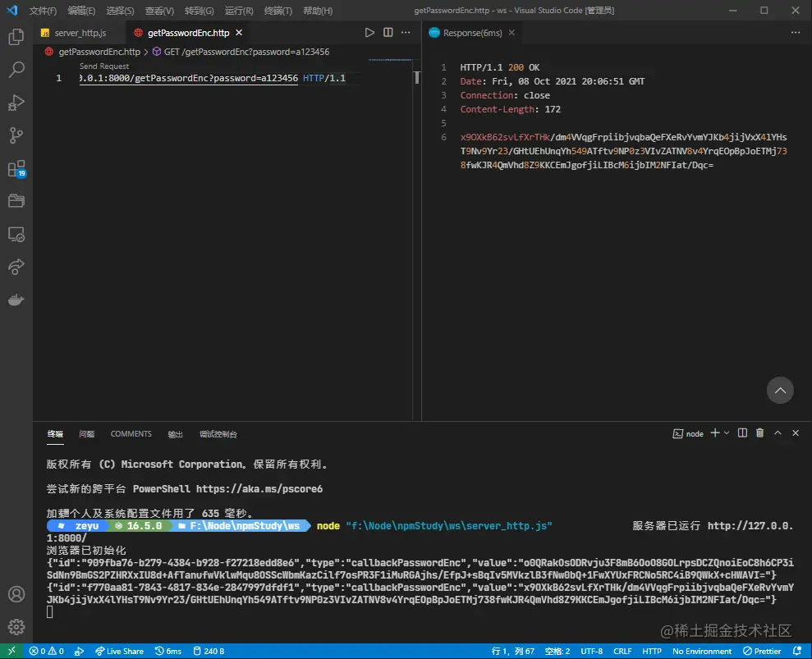This screenshot has width=812, height=659.
Task: Click the 6ms response time status item
Action: click(168, 652)
